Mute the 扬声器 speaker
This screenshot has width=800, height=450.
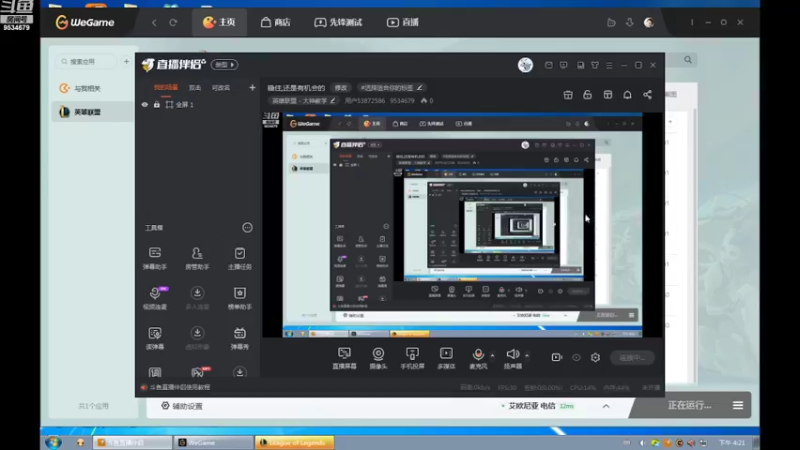click(x=513, y=358)
